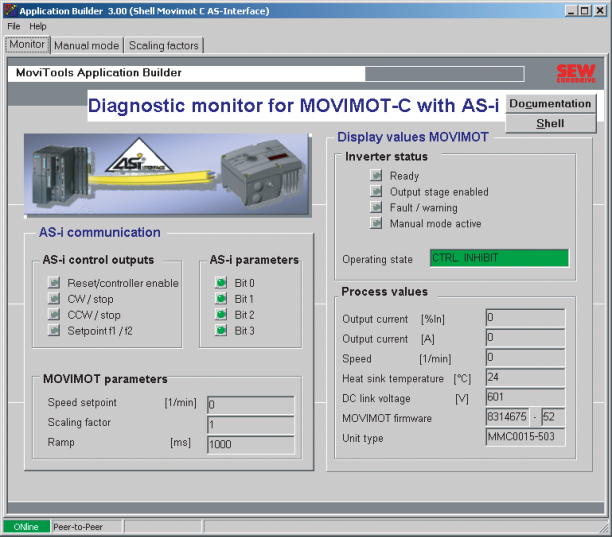Click the Speed [1/min] process value field
612x537 pixels.
click(525, 357)
